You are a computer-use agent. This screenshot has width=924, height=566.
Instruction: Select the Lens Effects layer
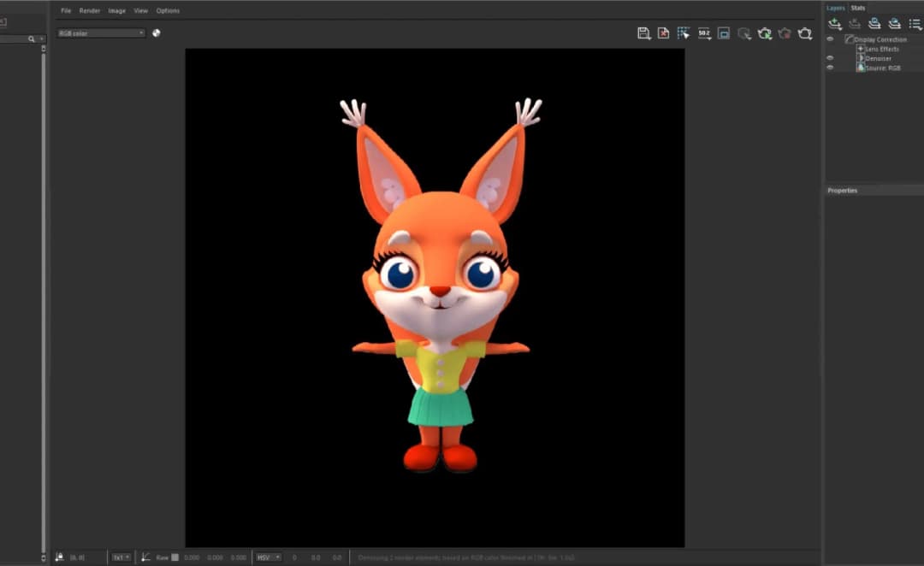tap(881, 49)
